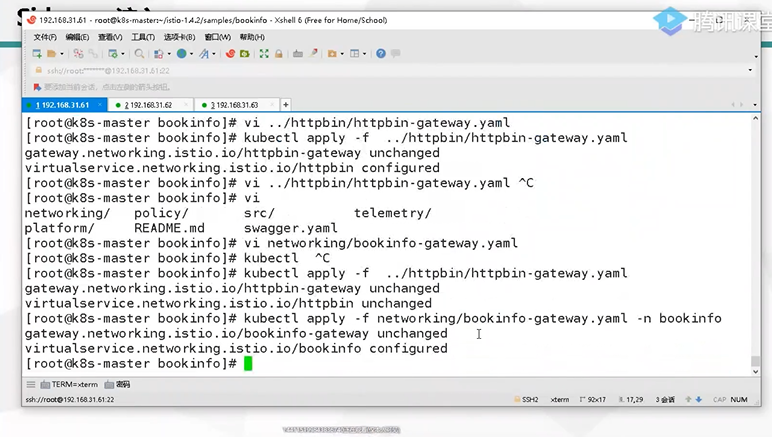
Task: Click the New Session toolbar icon
Action: tap(37, 54)
